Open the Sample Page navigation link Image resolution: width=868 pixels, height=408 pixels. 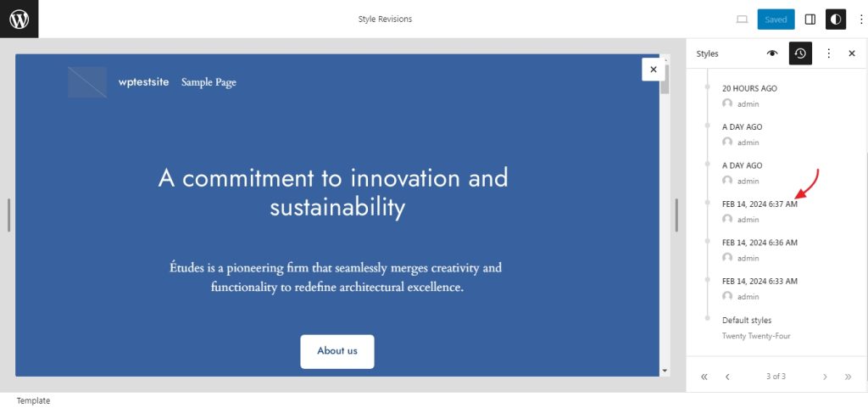pos(209,82)
